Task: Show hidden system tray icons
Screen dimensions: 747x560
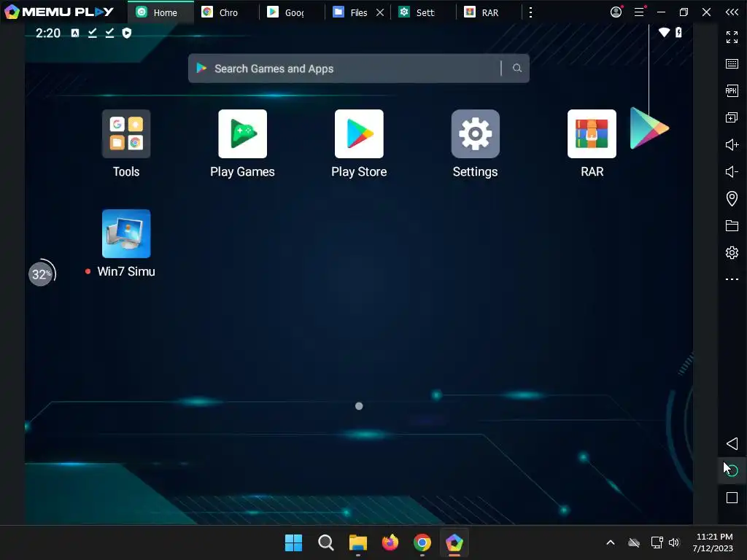Action: coord(611,542)
